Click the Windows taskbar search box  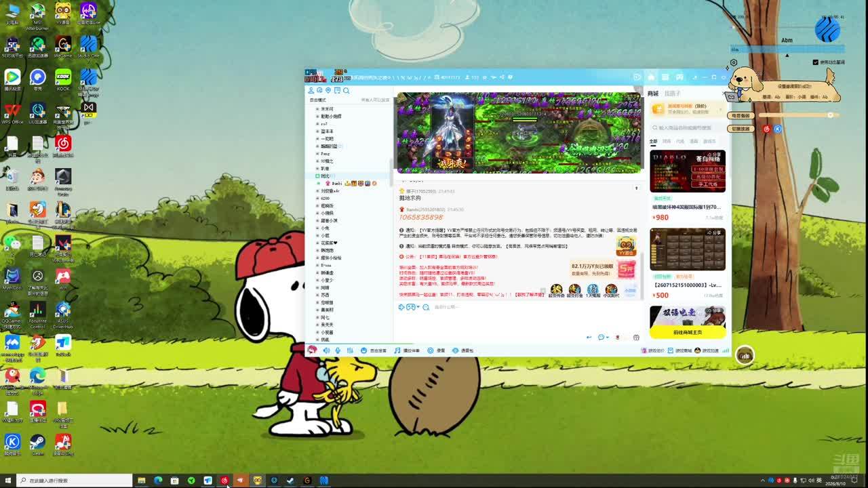[75, 481]
